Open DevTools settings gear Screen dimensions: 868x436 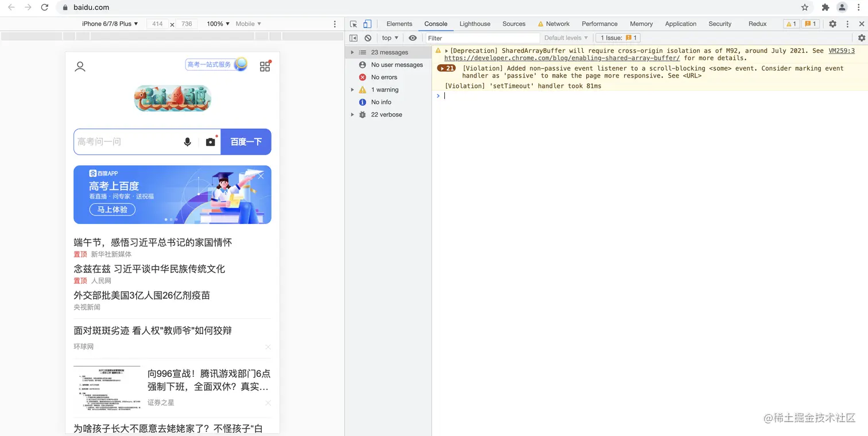(x=832, y=24)
